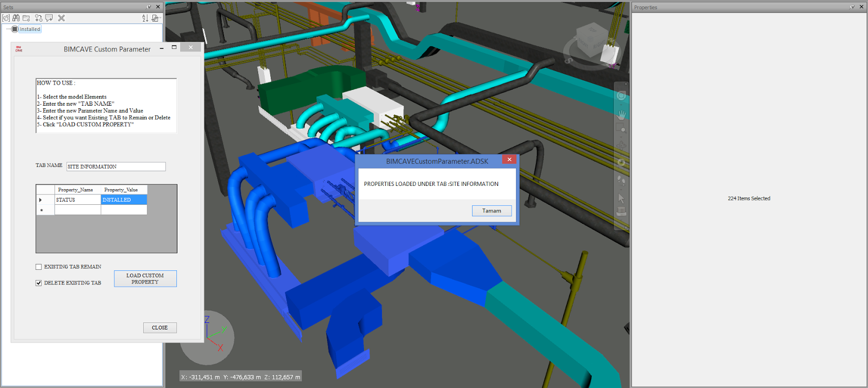
Task: Click Tamam button in message box
Action: 492,211
